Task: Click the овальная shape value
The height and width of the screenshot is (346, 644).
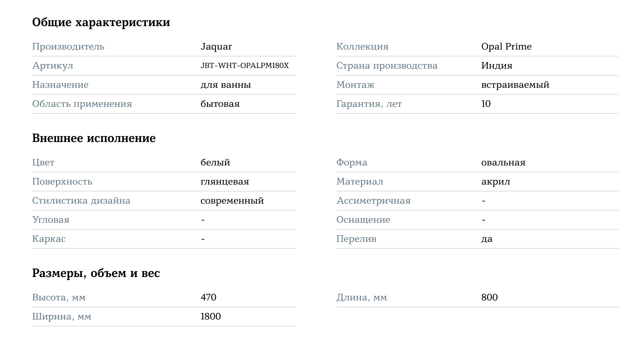Action: point(503,162)
